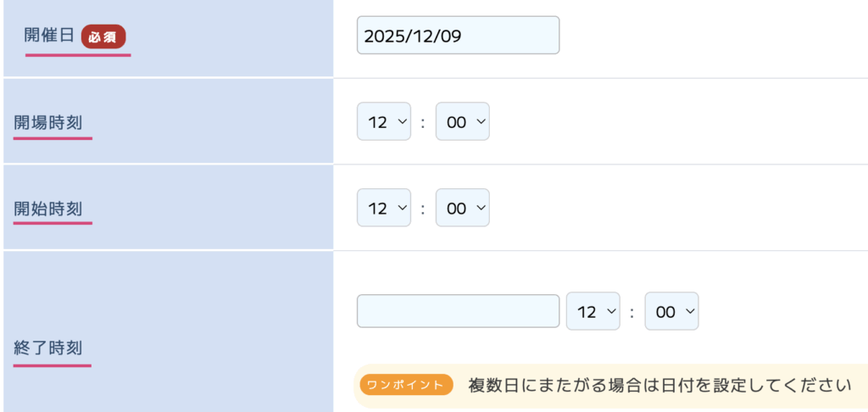
Task: Expand the 開始時刻 hour selector
Action: coord(383,208)
